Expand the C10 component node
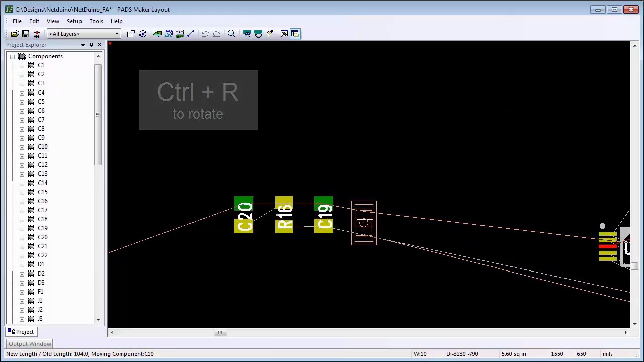This screenshot has height=362, width=644. (x=22, y=147)
